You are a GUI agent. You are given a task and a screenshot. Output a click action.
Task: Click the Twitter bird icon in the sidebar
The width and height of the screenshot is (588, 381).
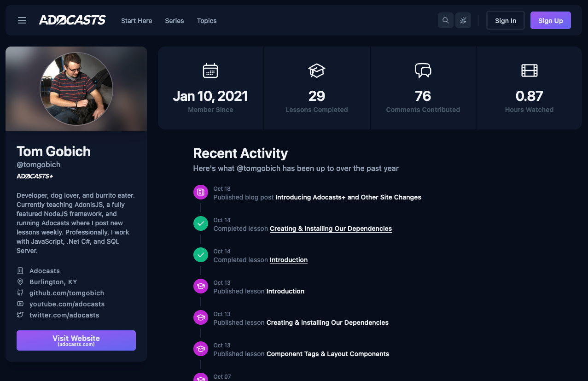click(x=20, y=315)
